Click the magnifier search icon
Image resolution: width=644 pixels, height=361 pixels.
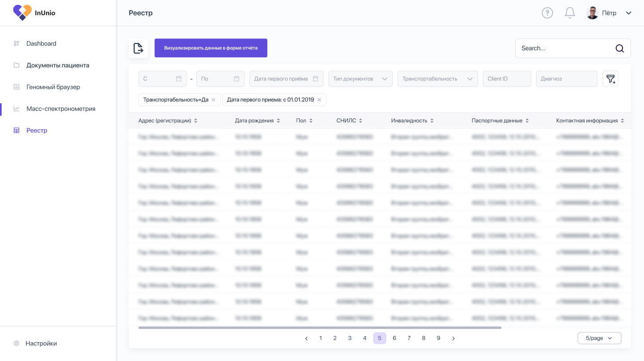pyautogui.click(x=620, y=48)
